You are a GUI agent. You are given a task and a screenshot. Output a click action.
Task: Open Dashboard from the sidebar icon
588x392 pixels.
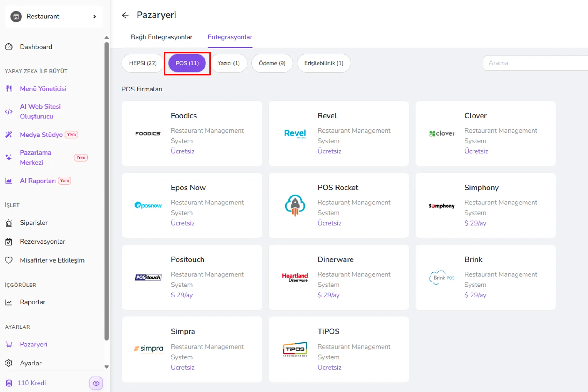coord(9,47)
